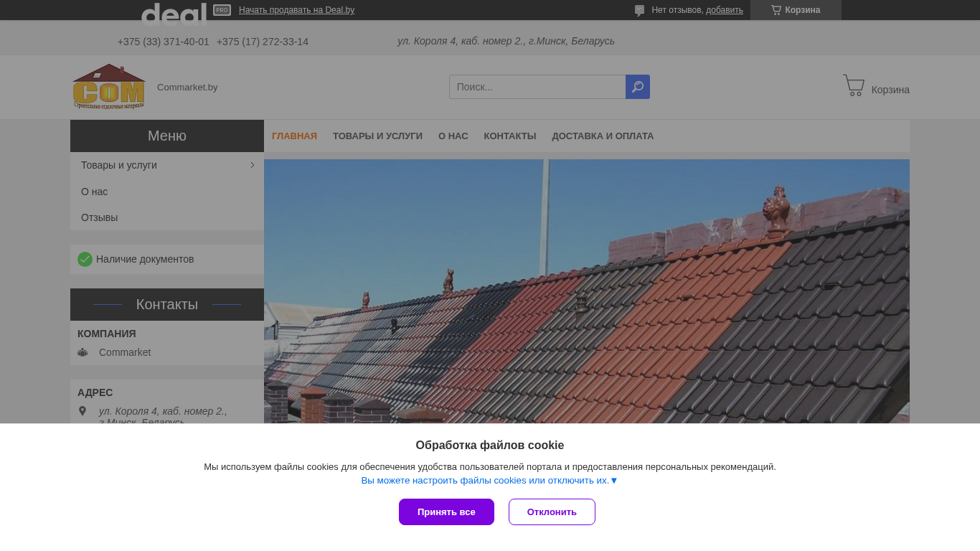Click the Commarket house logo
The width and height of the screenshot is (980, 551).
109,87
